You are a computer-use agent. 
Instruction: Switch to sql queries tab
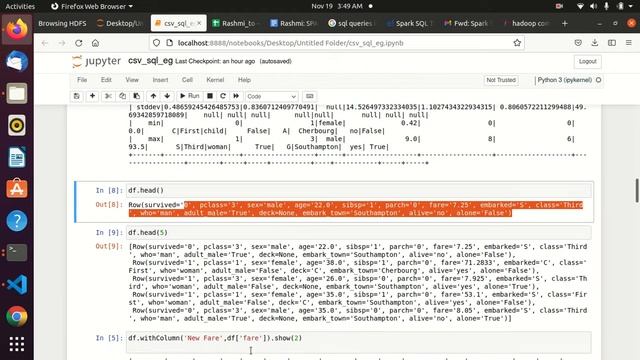coord(352,23)
